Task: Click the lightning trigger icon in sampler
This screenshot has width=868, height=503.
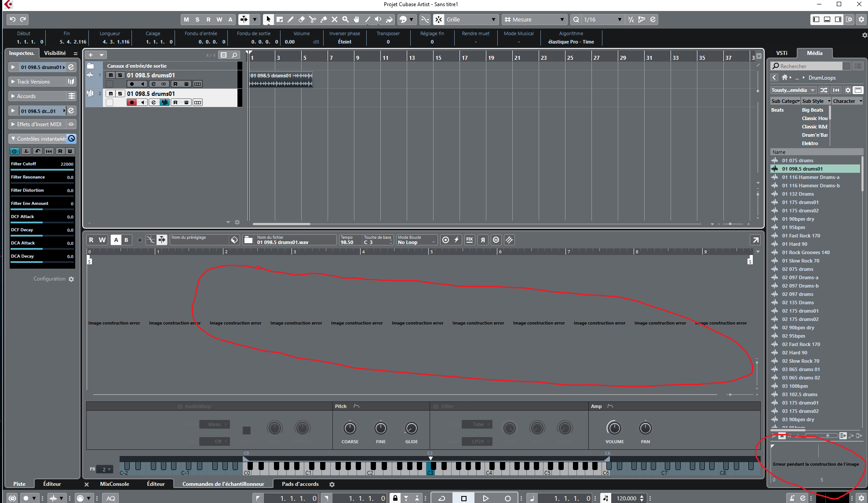Action: click(457, 240)
